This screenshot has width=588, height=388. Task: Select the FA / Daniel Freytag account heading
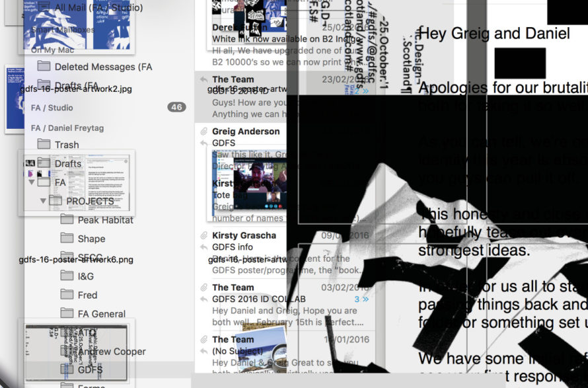[x=67, y=128]
